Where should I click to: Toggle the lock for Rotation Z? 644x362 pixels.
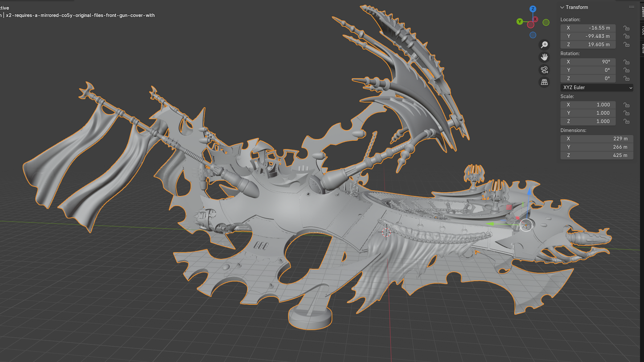pyautogui.click(x=626, y=78)
